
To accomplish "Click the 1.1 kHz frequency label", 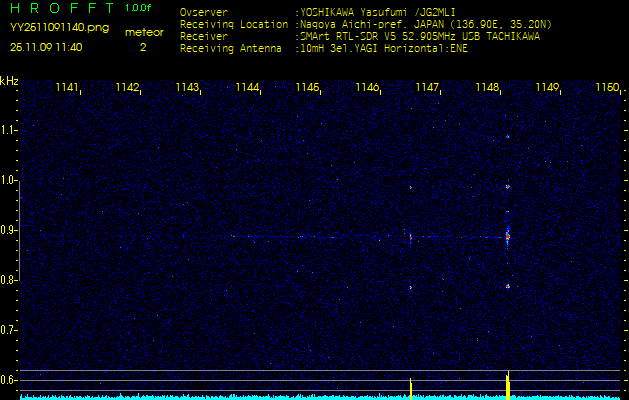I will coord(9,130).
